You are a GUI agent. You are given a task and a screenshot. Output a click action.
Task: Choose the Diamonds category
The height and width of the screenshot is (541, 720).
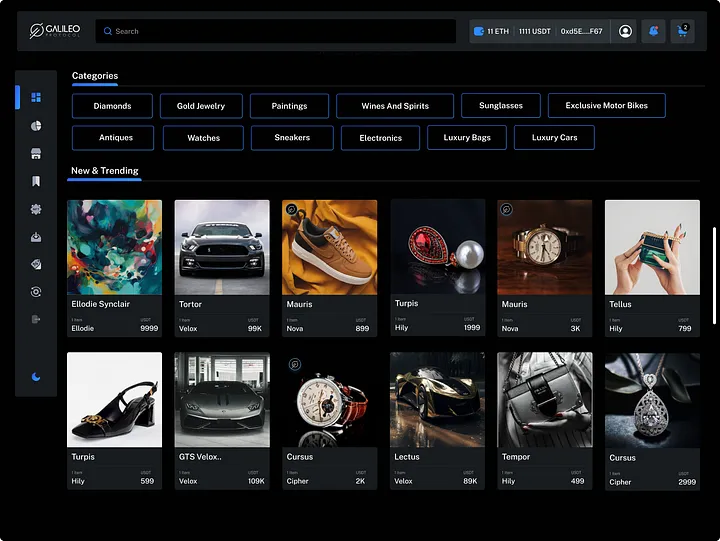[x=112, y=106]
